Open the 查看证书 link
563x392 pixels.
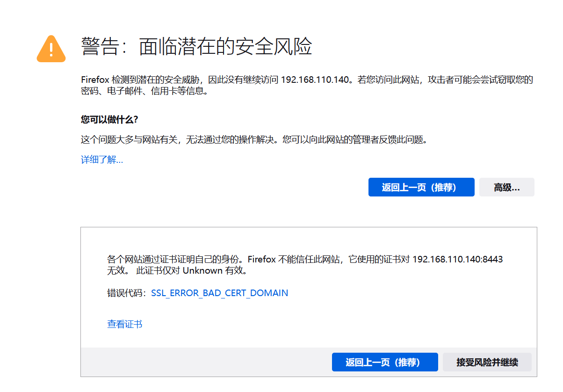pos(124,324)
